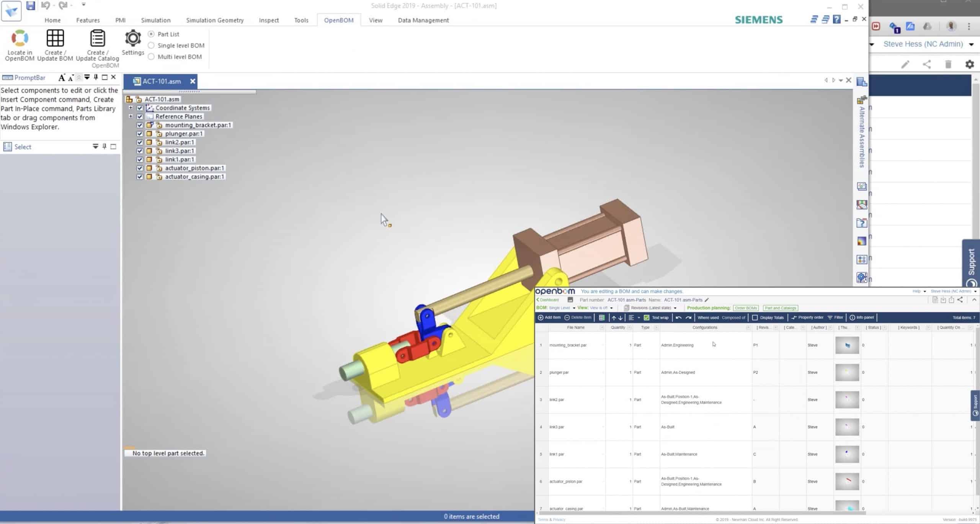
Task: Click the Undo icon in Solid Edge title bar
Action: pyautogui.click(x=46, y=5)
